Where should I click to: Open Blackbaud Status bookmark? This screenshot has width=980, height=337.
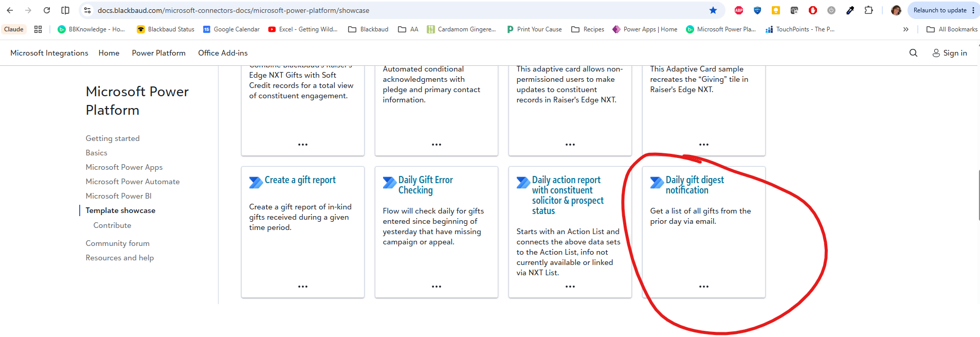click(166, 29)
